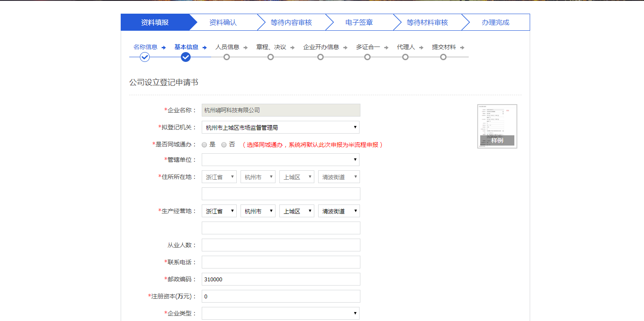Click the 章程、决议 step circle marker

(270, 57)
